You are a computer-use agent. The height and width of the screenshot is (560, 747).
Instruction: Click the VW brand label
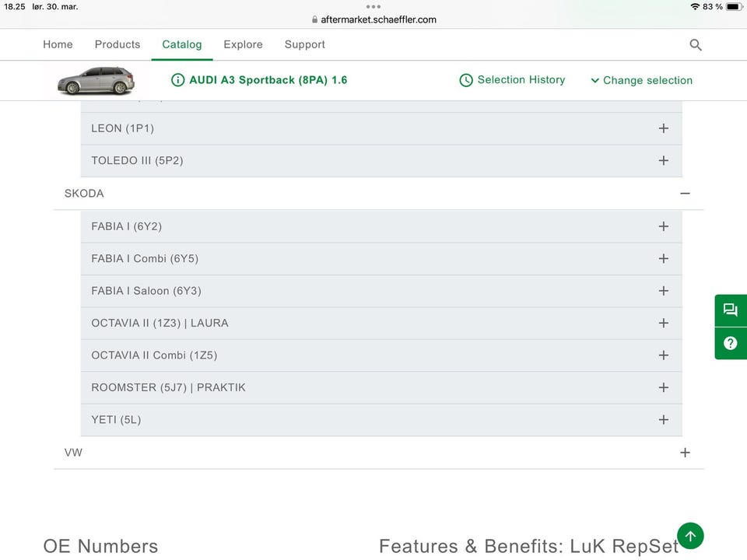(73, 453)
